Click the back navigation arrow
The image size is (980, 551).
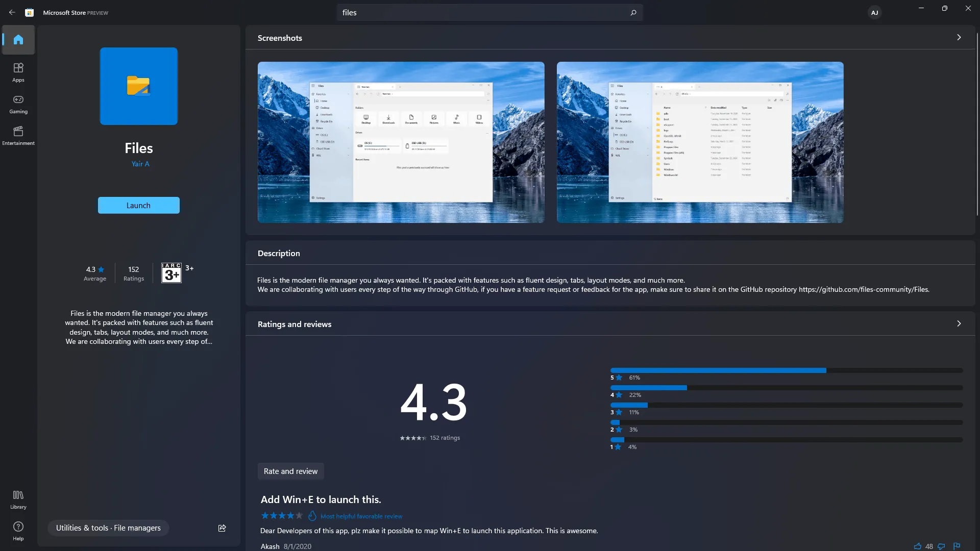coord(11,12)
